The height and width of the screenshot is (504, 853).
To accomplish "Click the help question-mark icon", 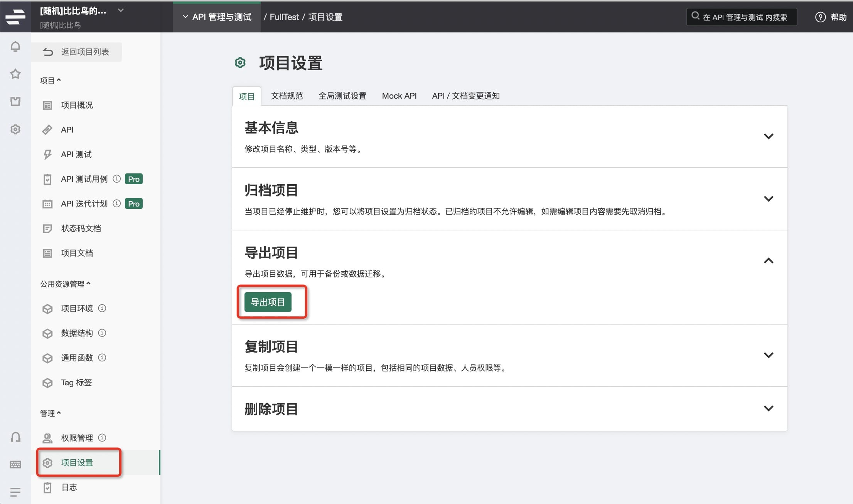I will click(820, 17).
